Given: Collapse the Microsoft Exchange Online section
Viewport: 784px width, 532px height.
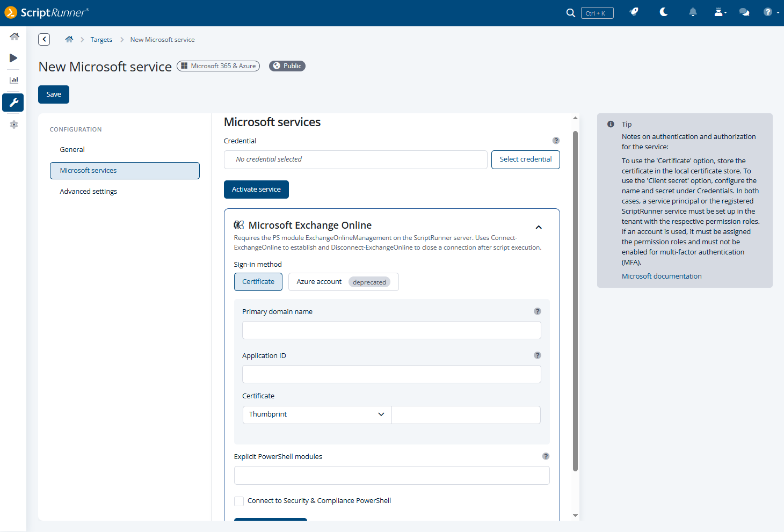Looking at the screenshot, I should [x=539, y=227].
